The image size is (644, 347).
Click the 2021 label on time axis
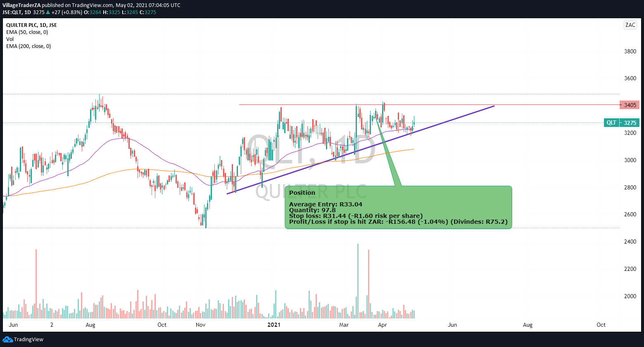[274, 325]
